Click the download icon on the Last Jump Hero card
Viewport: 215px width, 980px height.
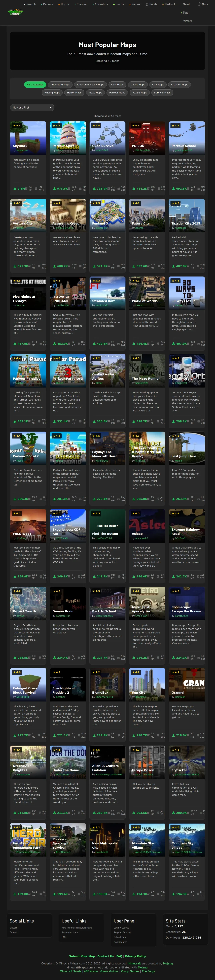click(x=173, y=499)
